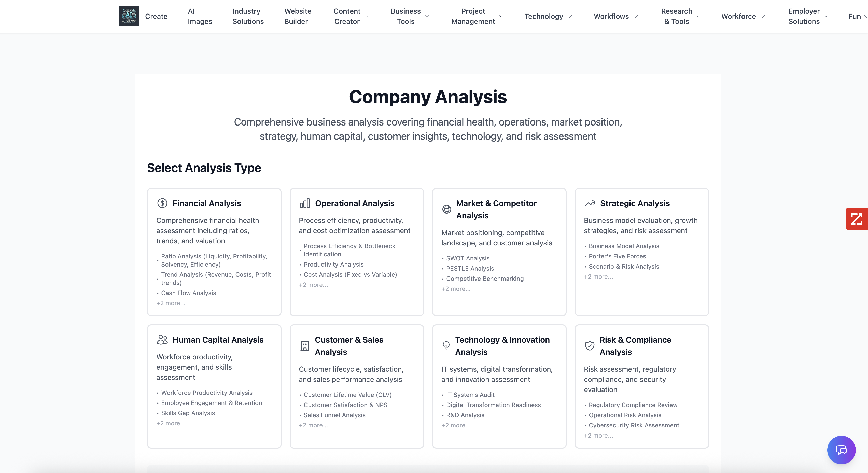Image resolution: width=868 pixels, height=473 pixels.
Task: Click the Financial Analysis dollar icon
Action: (162, 203)
